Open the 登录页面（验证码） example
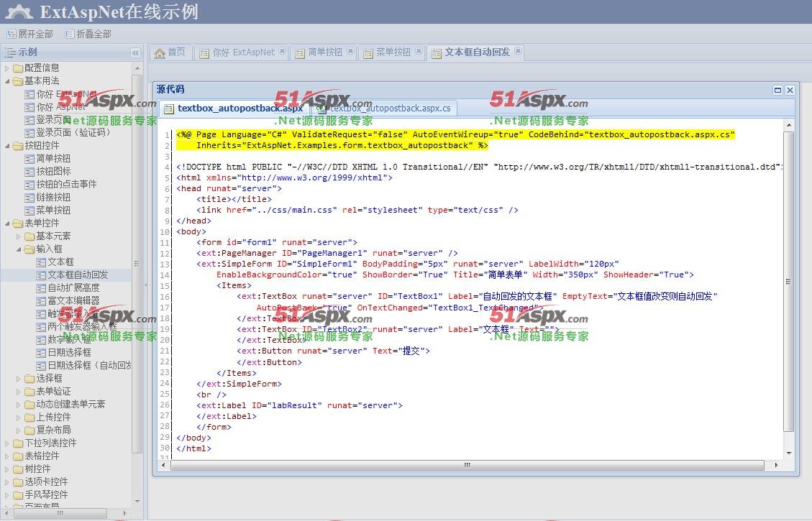This screenshot has height=521, width=812. click(73, 133)
